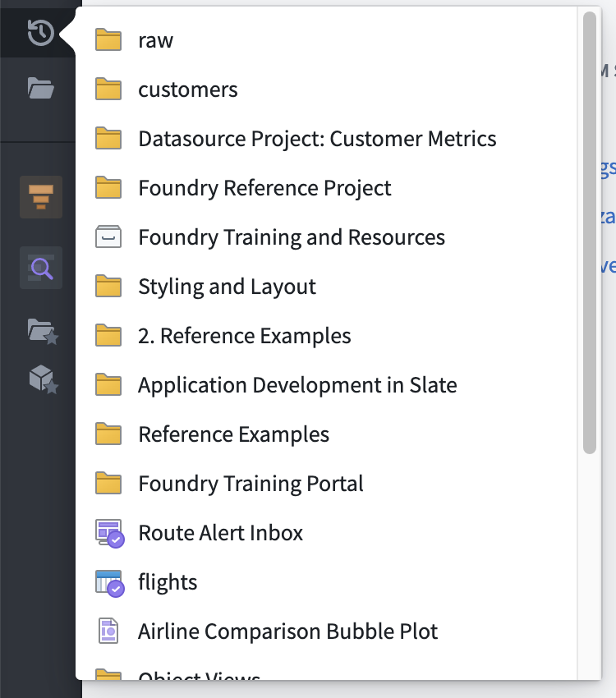
Task: Open the Foundry Training Portal entry
Action: 251,484
